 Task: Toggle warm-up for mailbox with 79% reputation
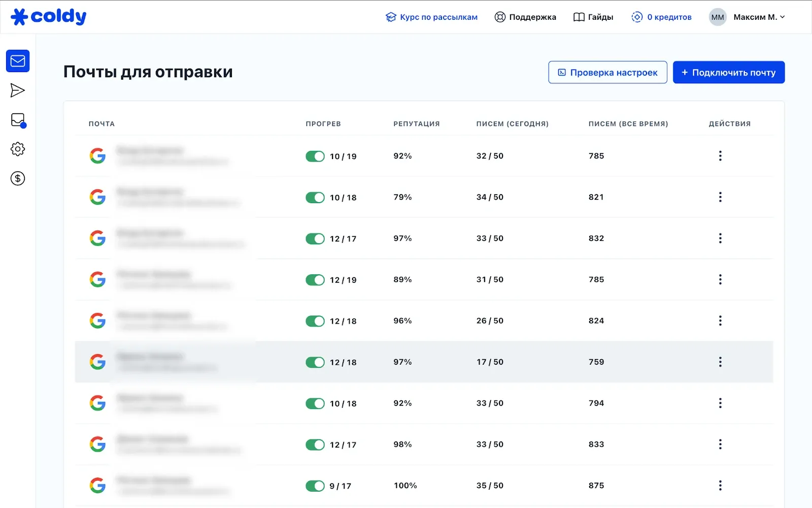pos(315,198)
